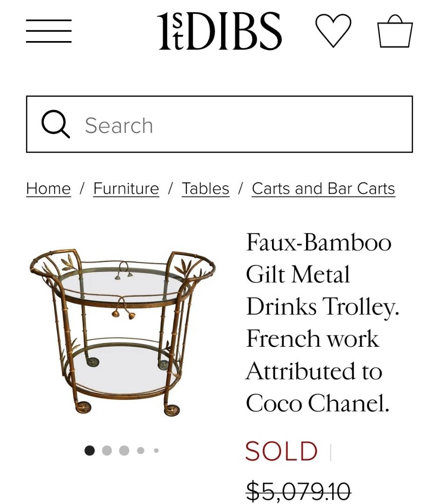Open favorites with the heart icon
Image resolution: width=439 pixels, height=504 pixels.
point(333,30)
